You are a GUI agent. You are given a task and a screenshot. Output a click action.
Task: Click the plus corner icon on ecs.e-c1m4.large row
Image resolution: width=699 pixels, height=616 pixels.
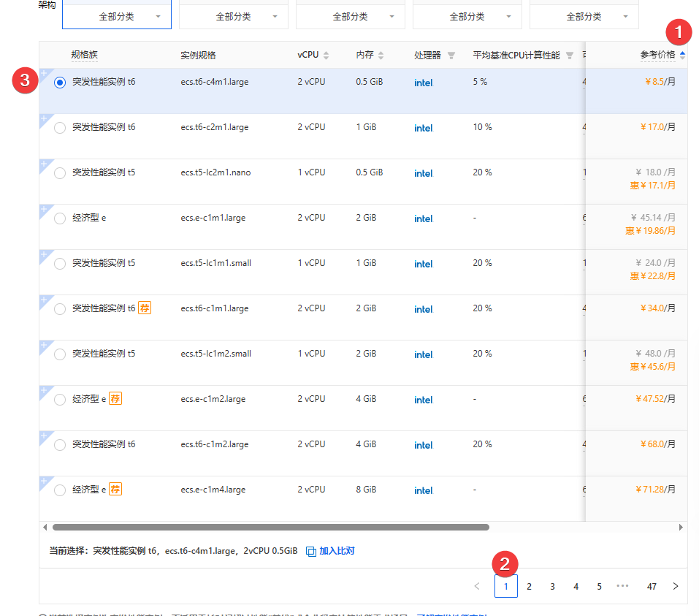tap(44, 481)
